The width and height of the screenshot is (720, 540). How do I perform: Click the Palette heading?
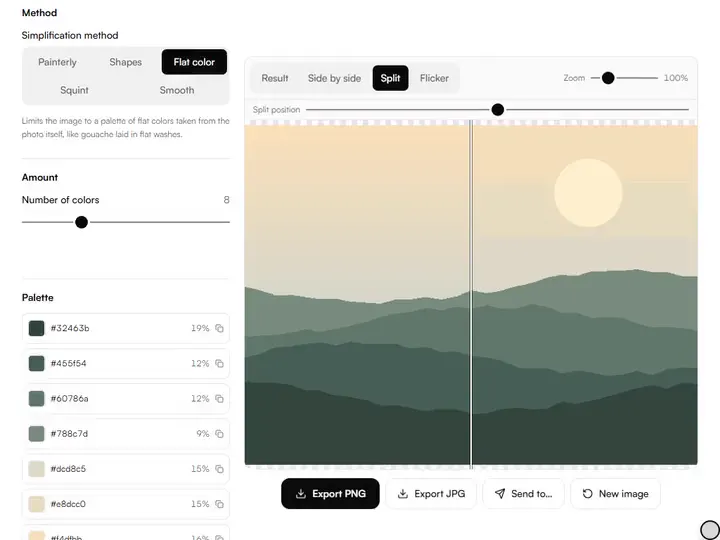coord(38,298)
